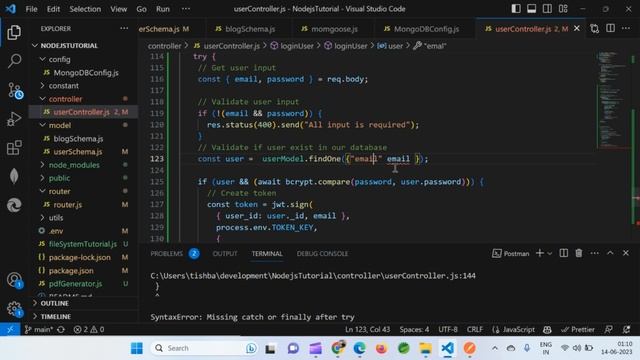
Task: Toggle the panel layout icon
Action: coord(531,9)
